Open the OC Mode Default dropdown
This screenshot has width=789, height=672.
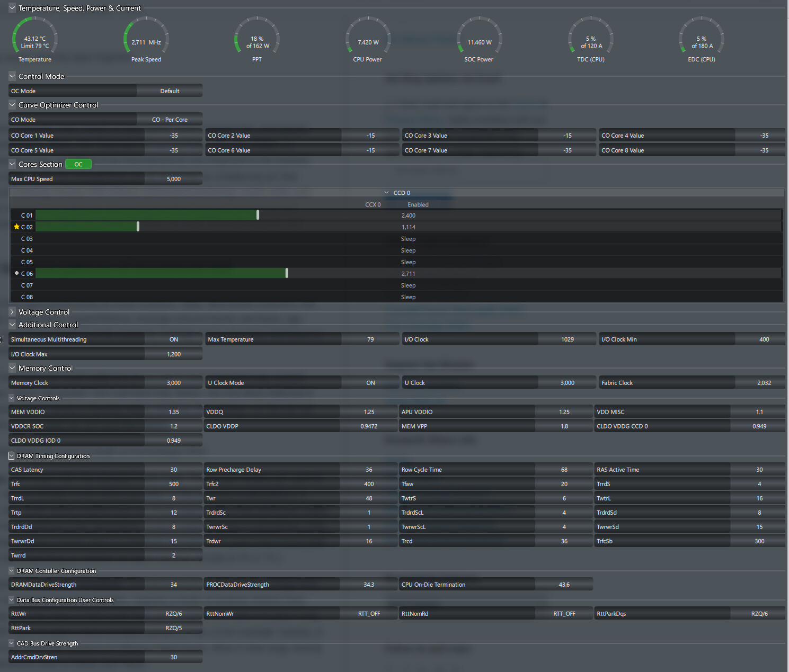click(x=170, y=91)
